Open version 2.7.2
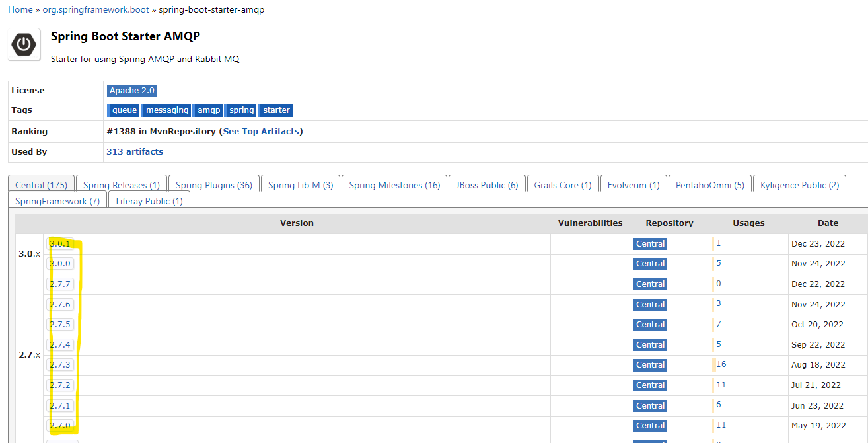Screen dimensions: 868x443 pos(59,385)
